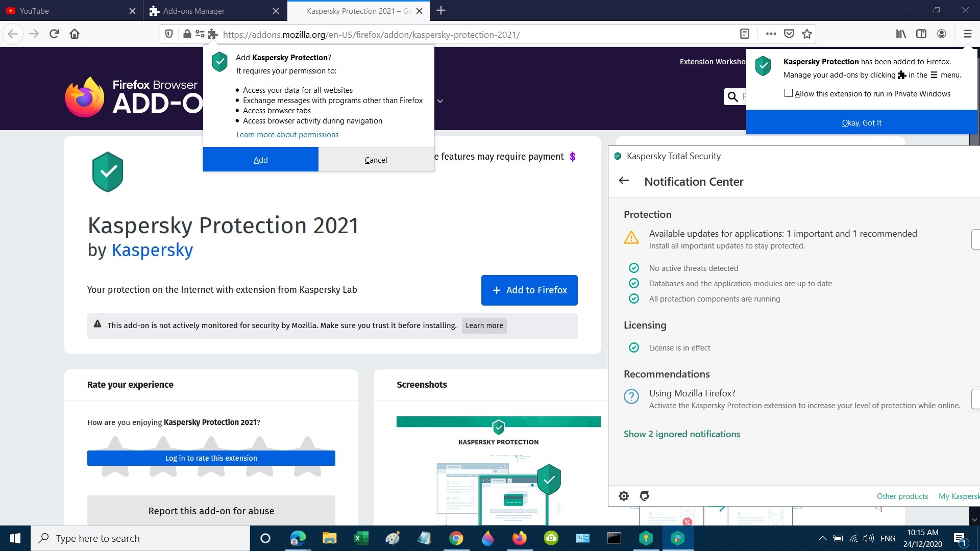Open the page actions three-dots menu
The width and height of the screenshot is (980, 551).
(x=771, y=34)
